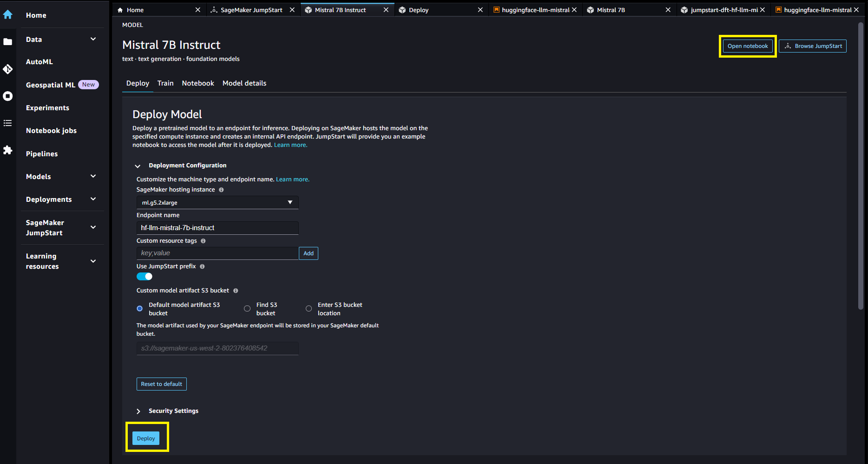868x464 pixels.
Task: Click the info icon beside Custom model artifact S3 bucket
Action: pos(236,291)
